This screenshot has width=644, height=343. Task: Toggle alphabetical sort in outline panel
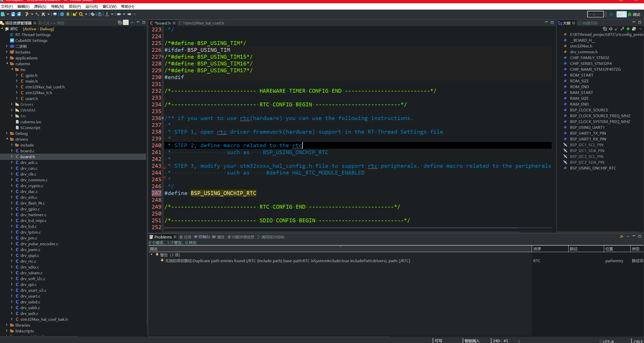tap(611, 29)
